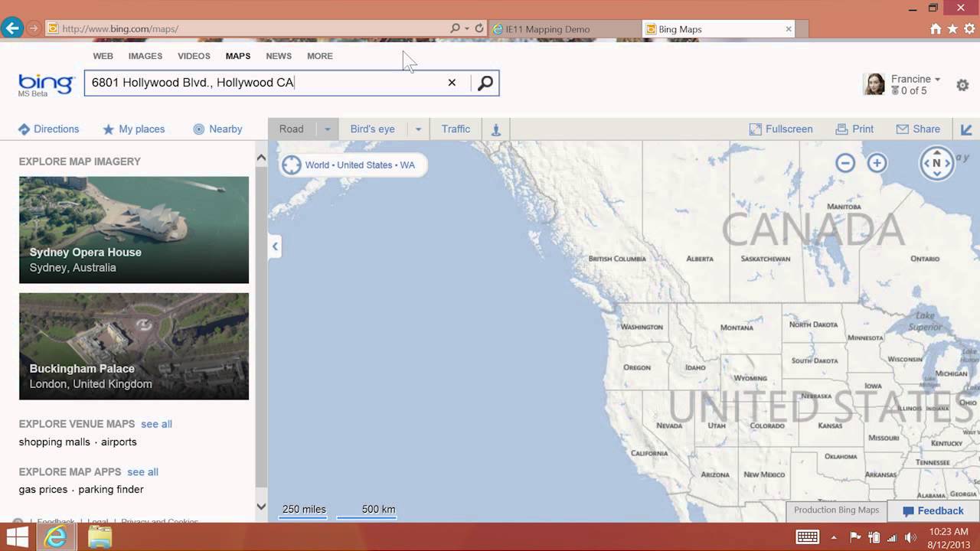Open the Sydney Opera House imagery thumbnail
This screenshot has width=980, height=551.
pyautogui.click(x=134, y=230)
